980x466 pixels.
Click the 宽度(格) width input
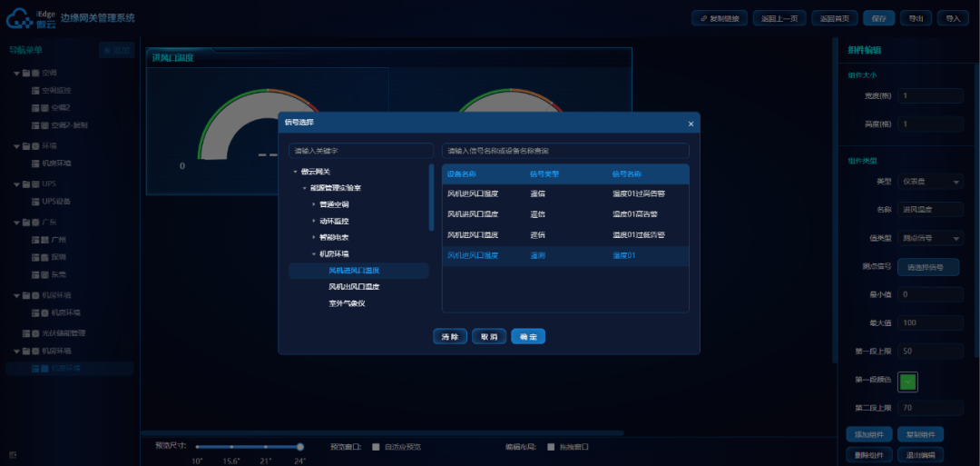(x=931, y=95)
